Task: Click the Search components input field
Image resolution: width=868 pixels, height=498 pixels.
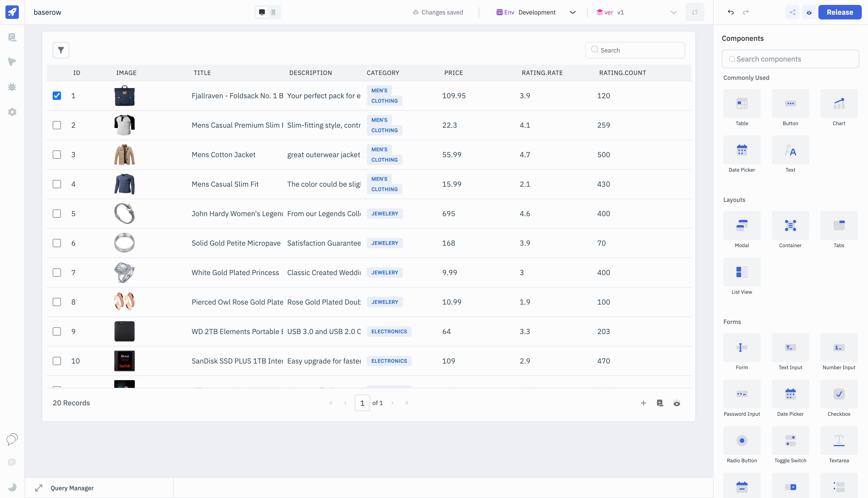Action: pyautogui.click(x=790, y=59)
